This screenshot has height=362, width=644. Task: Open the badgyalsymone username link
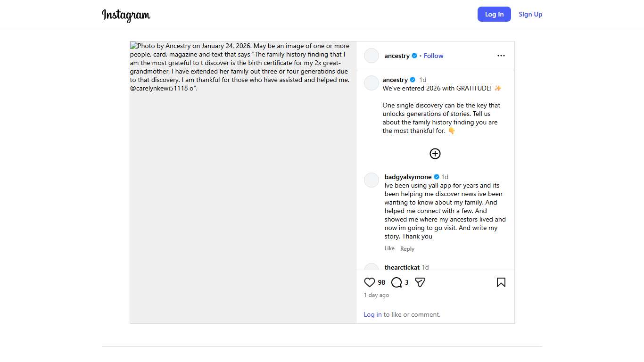[x=408, y=177]
